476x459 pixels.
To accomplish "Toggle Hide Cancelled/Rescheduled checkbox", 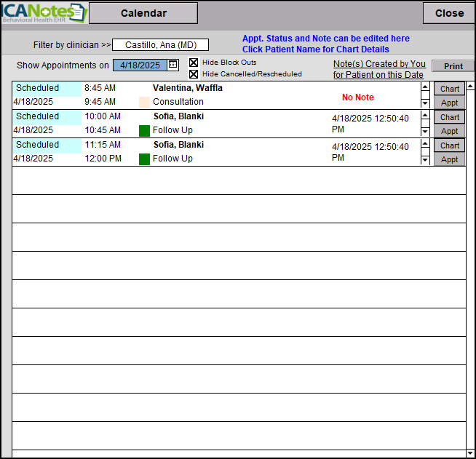I will click(x=194, y=74).
